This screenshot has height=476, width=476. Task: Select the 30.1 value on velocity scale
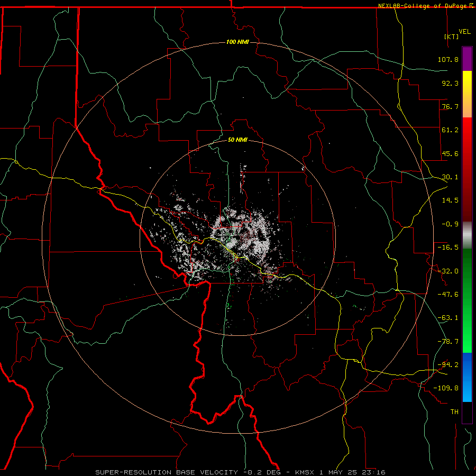click(450, 177)
